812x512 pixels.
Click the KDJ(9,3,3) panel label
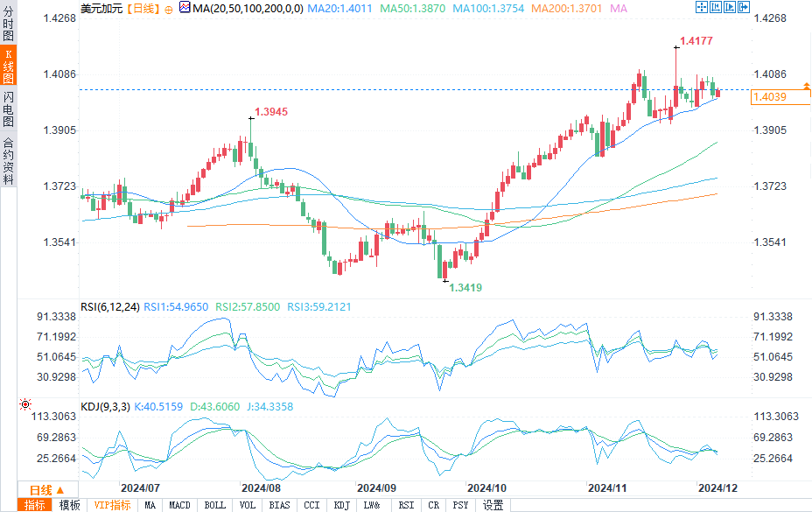tap(106, 407)
